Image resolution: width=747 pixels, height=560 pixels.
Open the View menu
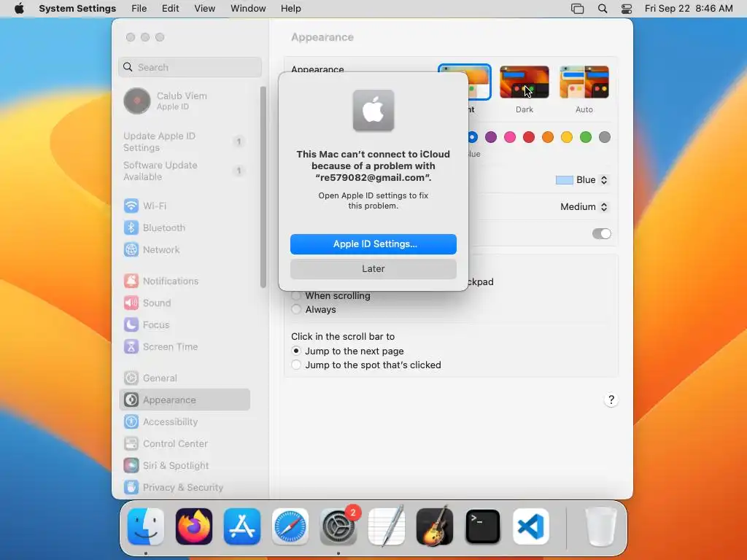coord(204,9)
